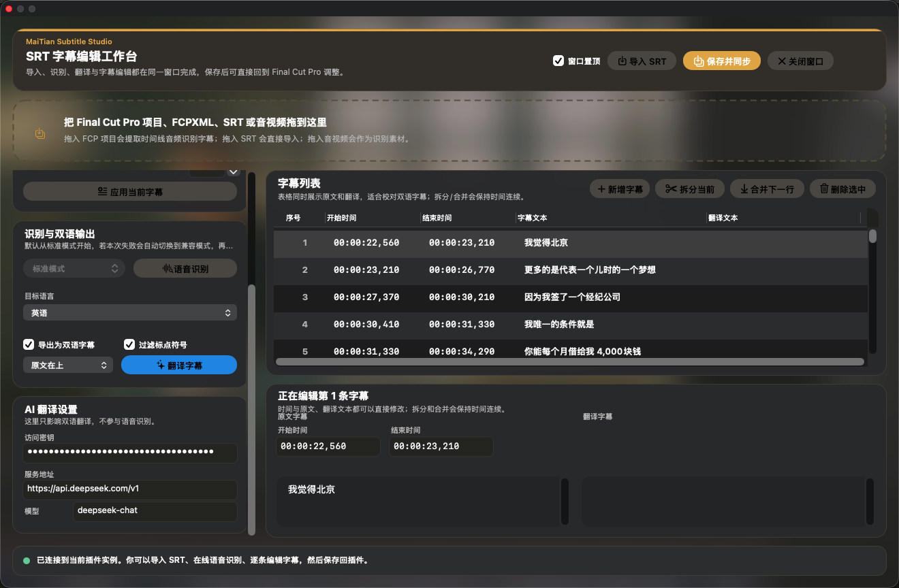Select row number 1 in the subtitle list

pos(571,243)
